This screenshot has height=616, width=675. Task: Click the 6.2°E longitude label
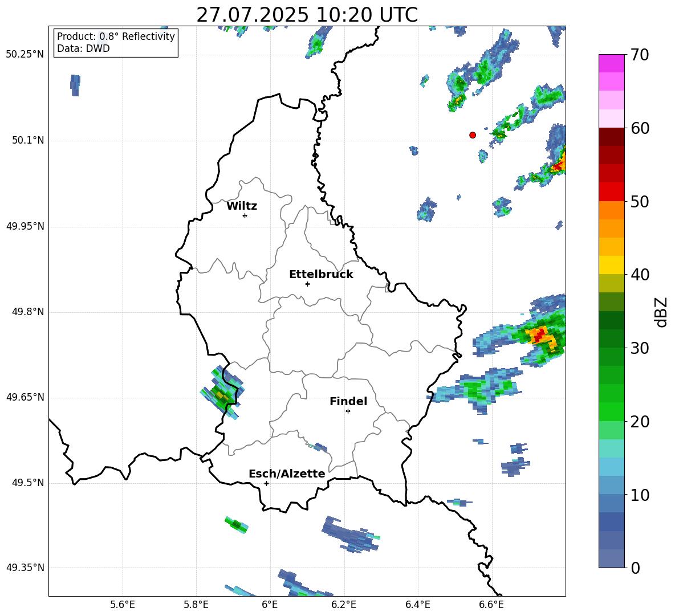pyautogui.click(x=344, y=605)
